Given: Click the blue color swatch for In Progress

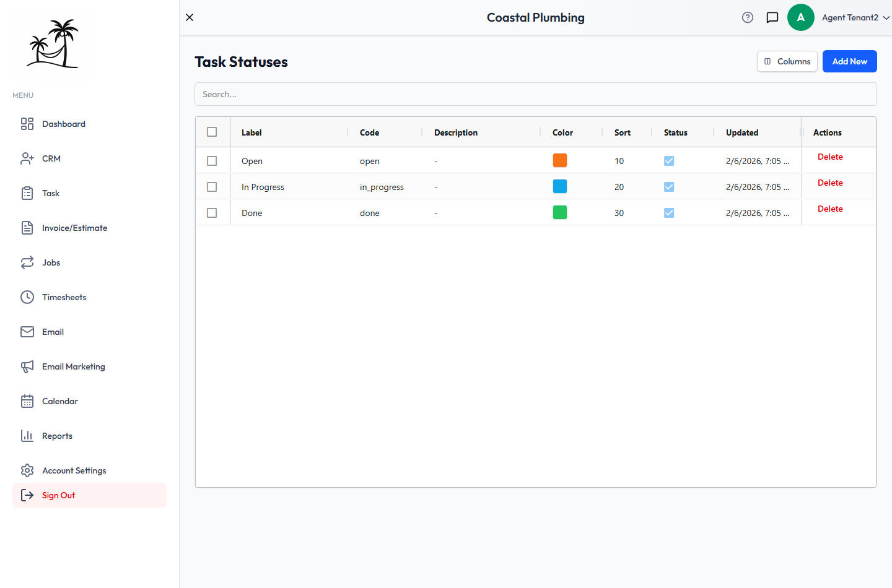Looking at the screenshot, I should tap(560, 186).
